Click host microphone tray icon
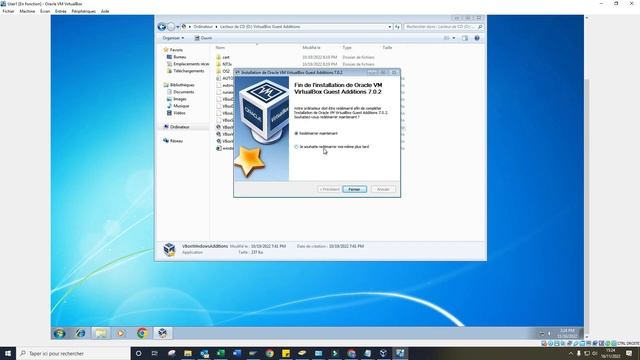This screenshot has width=640, height=360. pyautogui.click(x=578, y=353)
